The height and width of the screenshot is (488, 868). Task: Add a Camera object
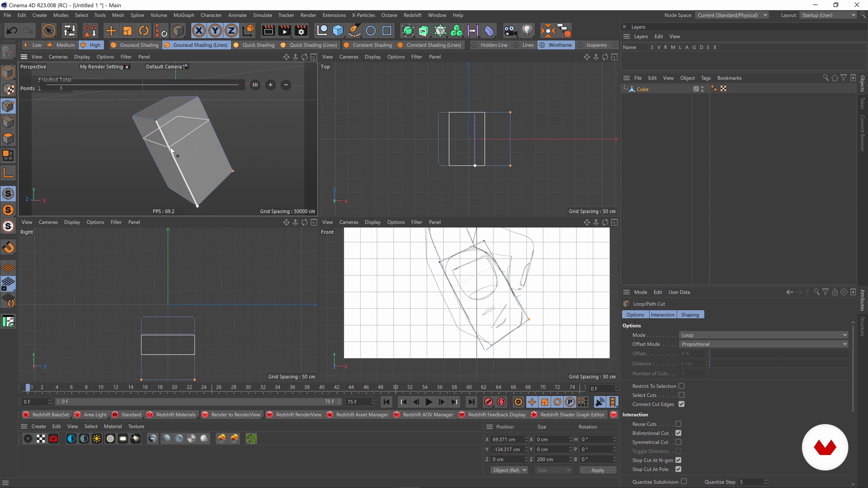point(510,31)
